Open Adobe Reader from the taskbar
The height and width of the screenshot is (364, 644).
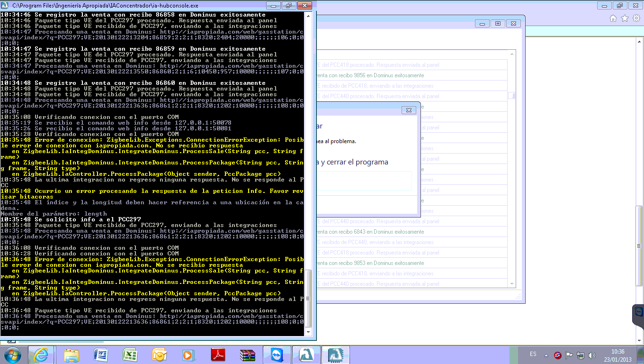[218, 355]
